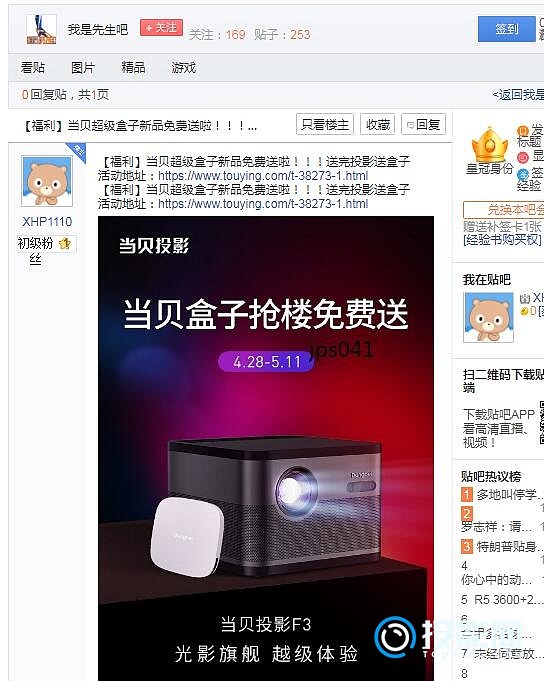Image resolution: width=544 pixels, height=681 pixels.
Task: Open the 游戏 tab
Action: click(x=184, y=68)
